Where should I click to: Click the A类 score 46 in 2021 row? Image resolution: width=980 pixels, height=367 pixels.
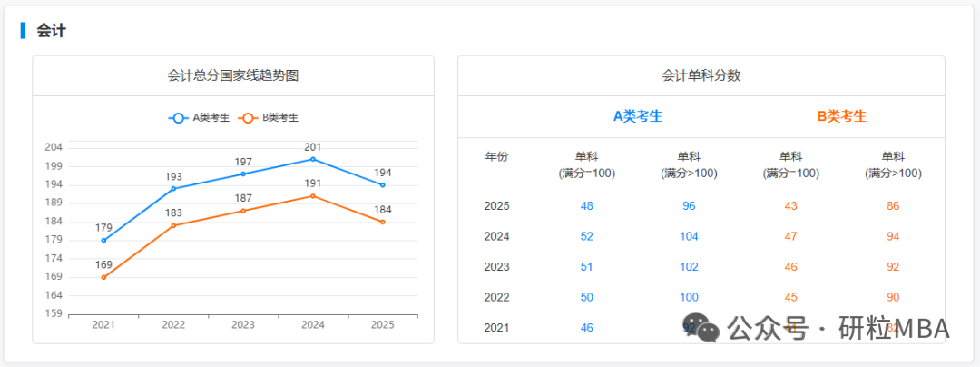coord(586,328)
